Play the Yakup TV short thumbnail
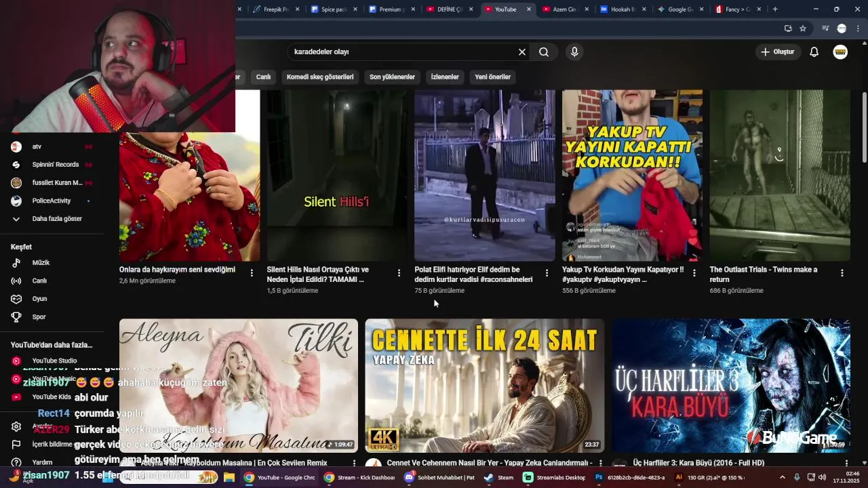The width and height of the screenshot is (868, 488). click(632, 176)
